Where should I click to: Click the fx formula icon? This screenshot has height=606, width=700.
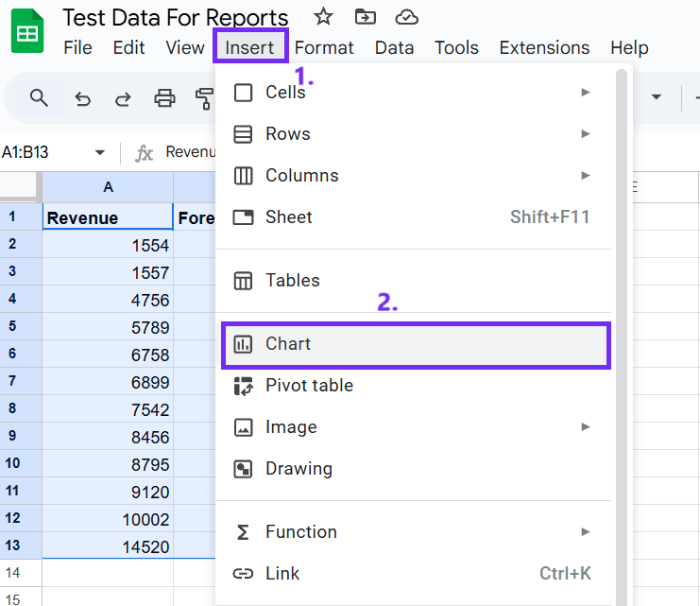tap(144, 153)
